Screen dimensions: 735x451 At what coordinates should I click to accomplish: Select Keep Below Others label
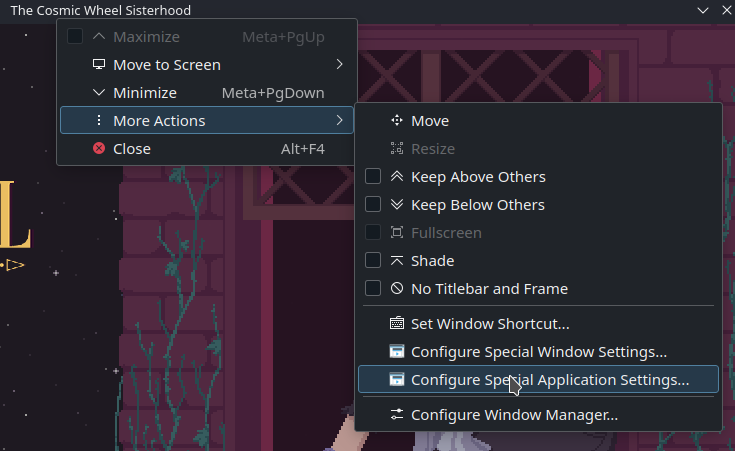[x=478, y=205]
